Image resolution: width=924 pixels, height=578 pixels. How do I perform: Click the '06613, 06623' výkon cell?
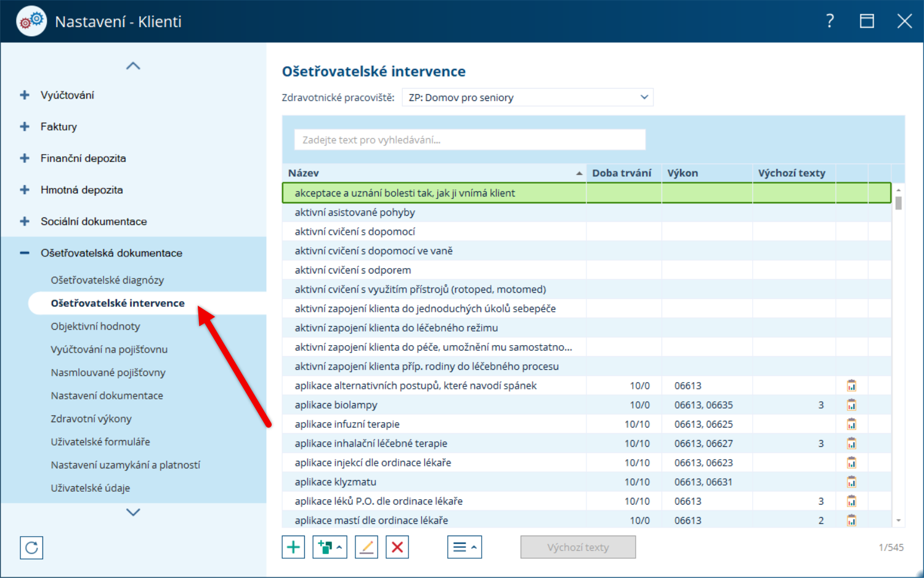(x=703, y=463)
